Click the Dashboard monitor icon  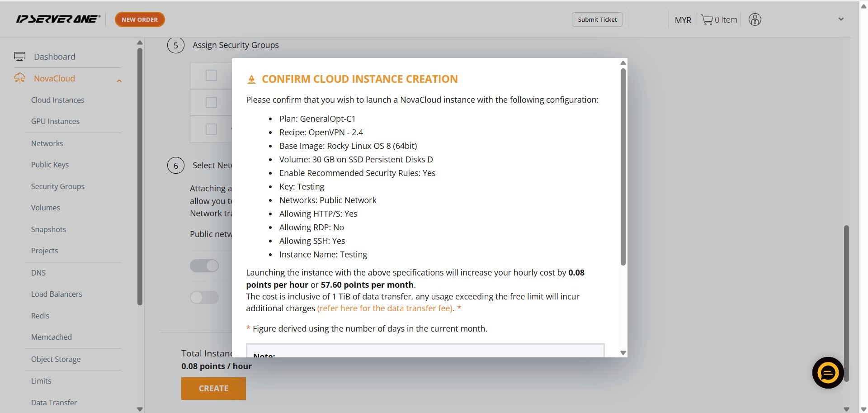[19, 57]
